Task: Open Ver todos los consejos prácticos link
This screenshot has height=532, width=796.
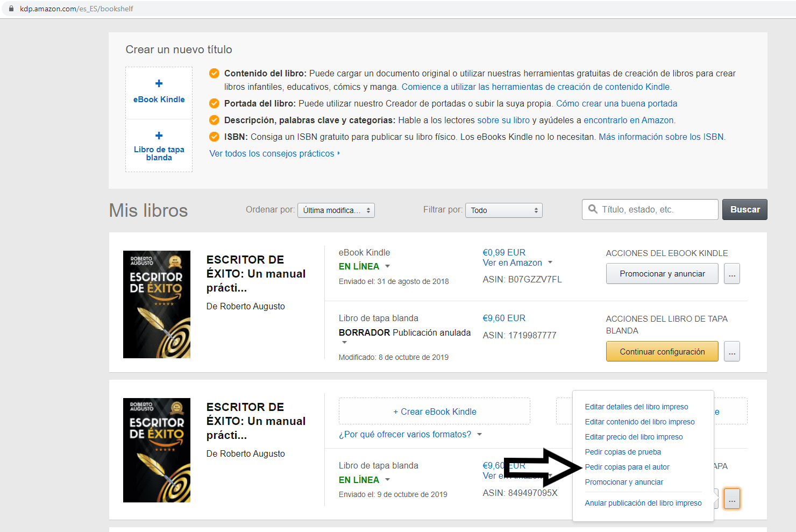Action: click(x=274, y=153)
